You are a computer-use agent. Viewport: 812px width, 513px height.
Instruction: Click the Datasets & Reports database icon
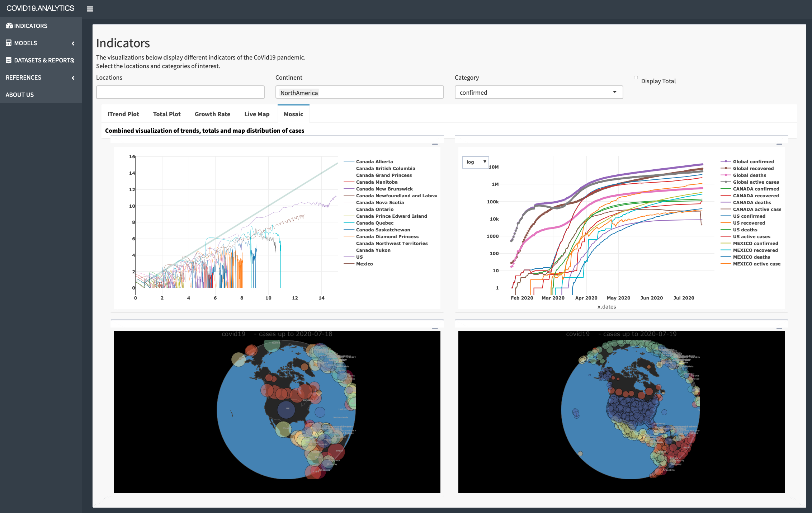point(9,60)
